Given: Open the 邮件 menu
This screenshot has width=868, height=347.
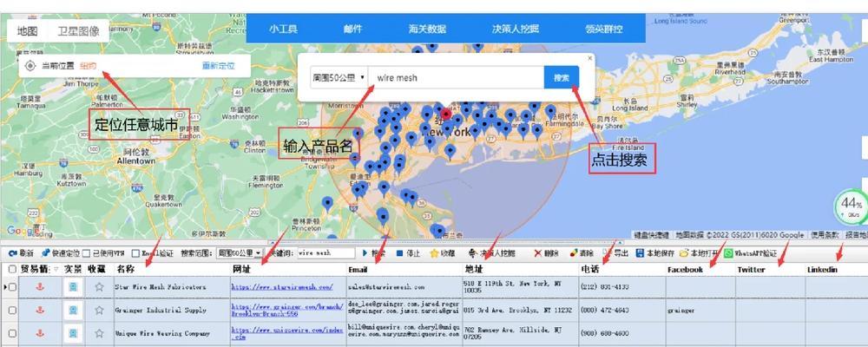Looking at the screenshot, I should (x=352, y=29).
